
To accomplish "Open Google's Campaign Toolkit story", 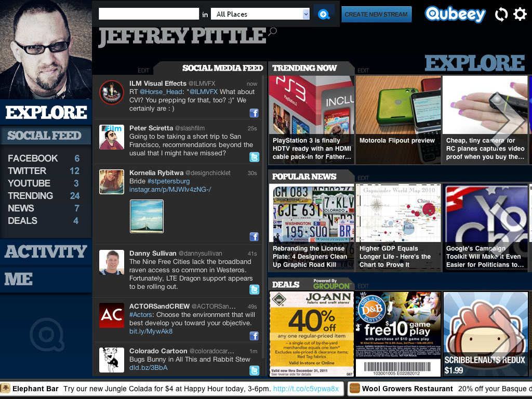I will pos(485,228).
